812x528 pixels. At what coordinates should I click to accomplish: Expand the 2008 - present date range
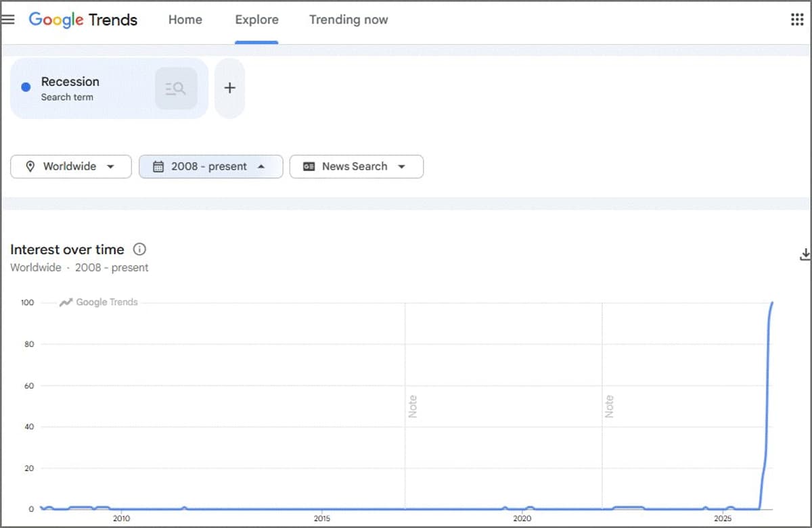coord(210,166)
